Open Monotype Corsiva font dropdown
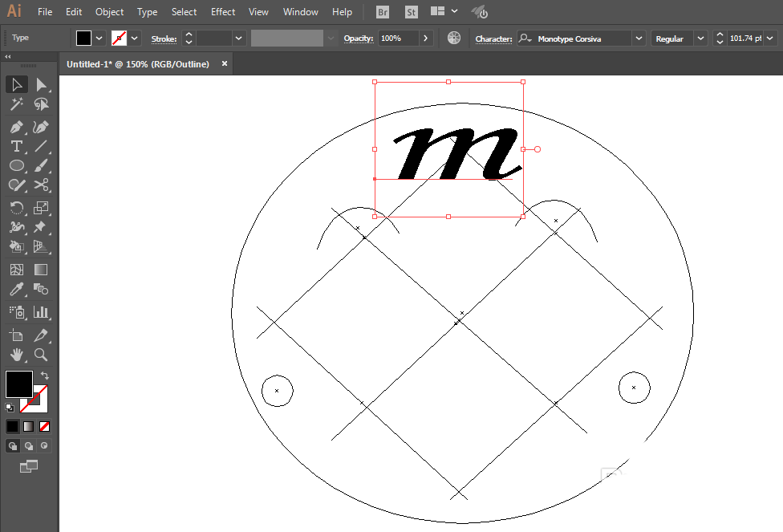This screenshot has height=532, width=783. point(639,39)
